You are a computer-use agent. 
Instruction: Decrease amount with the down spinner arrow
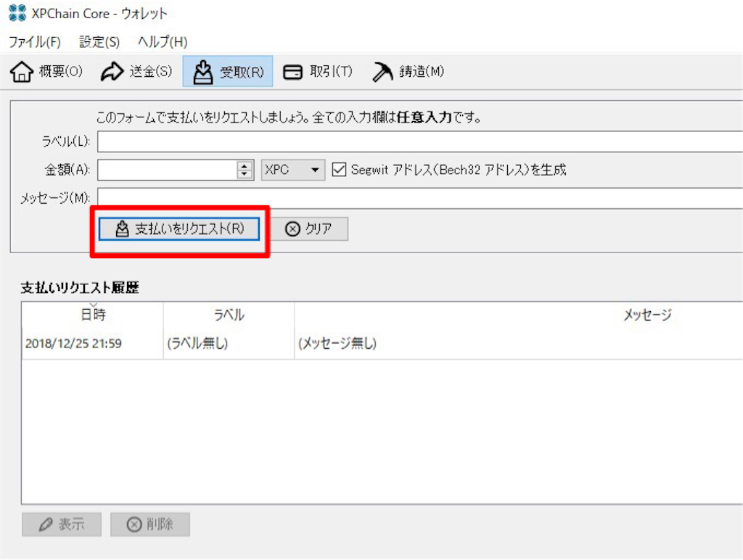pos(245,174)
